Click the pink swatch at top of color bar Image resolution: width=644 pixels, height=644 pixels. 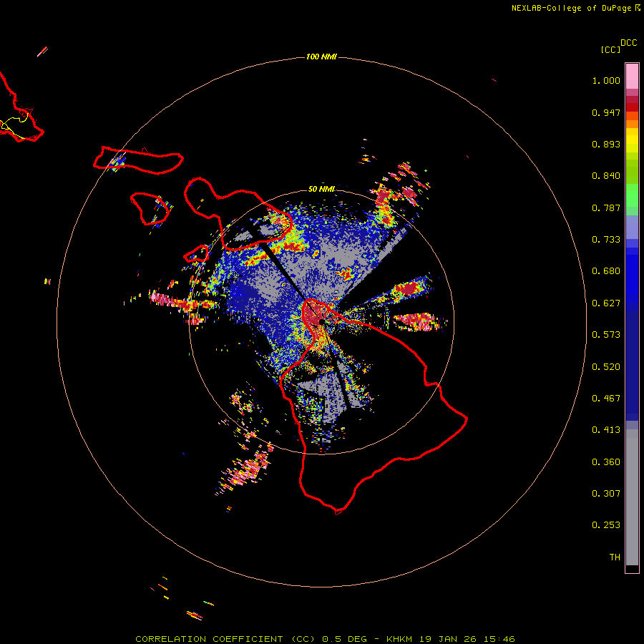tap(632, 76)
